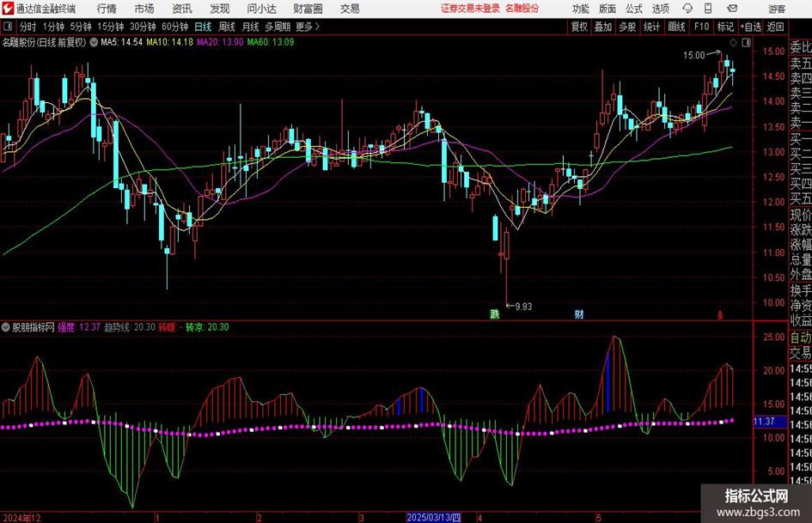Viewport: 812px width, 523px height.
Task: Open the 财富圈 menu
Action: click(x=308, y=9)
